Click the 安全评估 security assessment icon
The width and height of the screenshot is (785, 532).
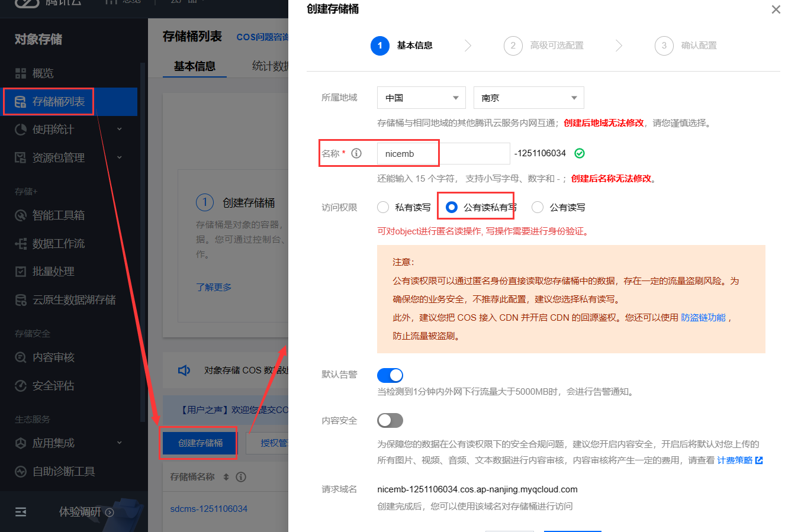pyautogui.click(x=21, y=386)
